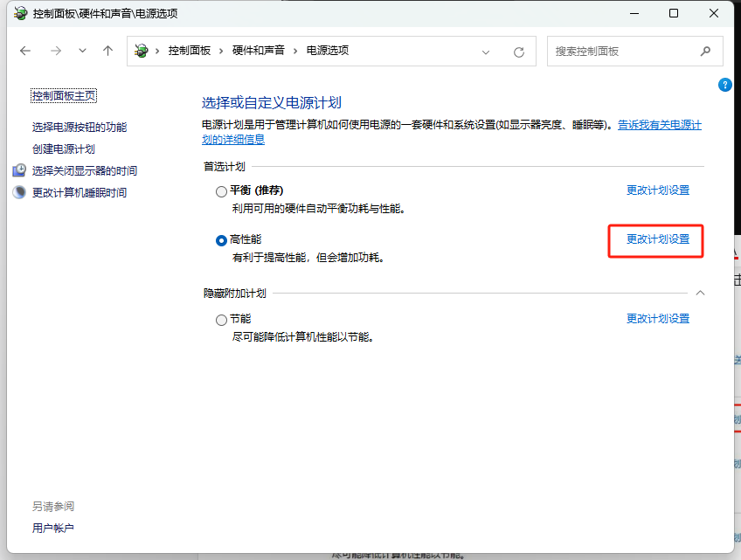This screenshot has width=741, height=560.
Task: Open the address bar history dropdown
Action: (487, 52)
